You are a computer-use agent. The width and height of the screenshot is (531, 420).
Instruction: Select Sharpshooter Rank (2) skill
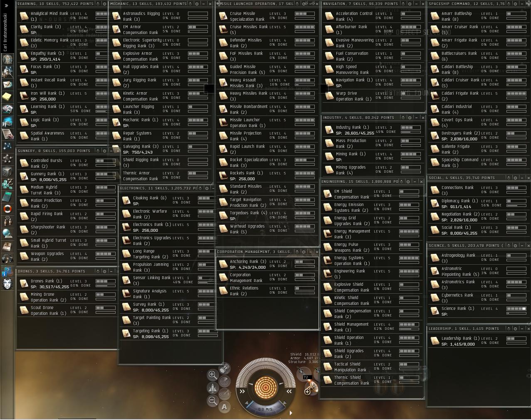[67, 230]
